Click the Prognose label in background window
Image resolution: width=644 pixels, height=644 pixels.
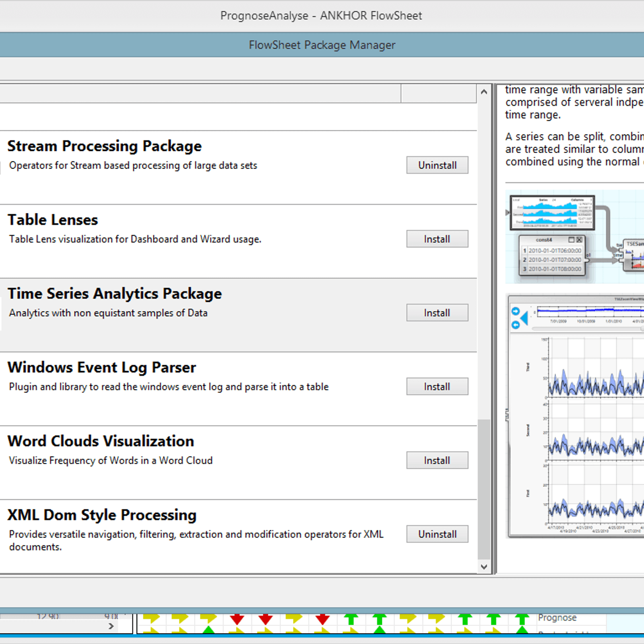click(557, 617)
